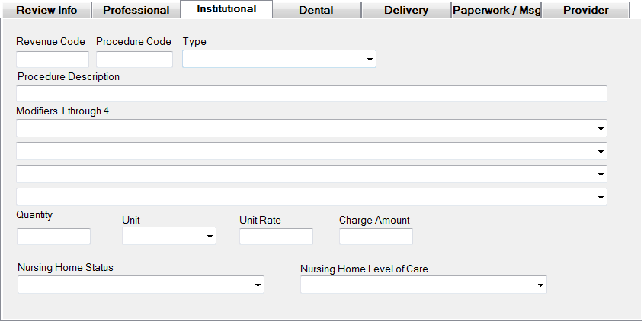Click the Procedure Description field
This screenshot has width=644, height=322.
click(311, 94)
